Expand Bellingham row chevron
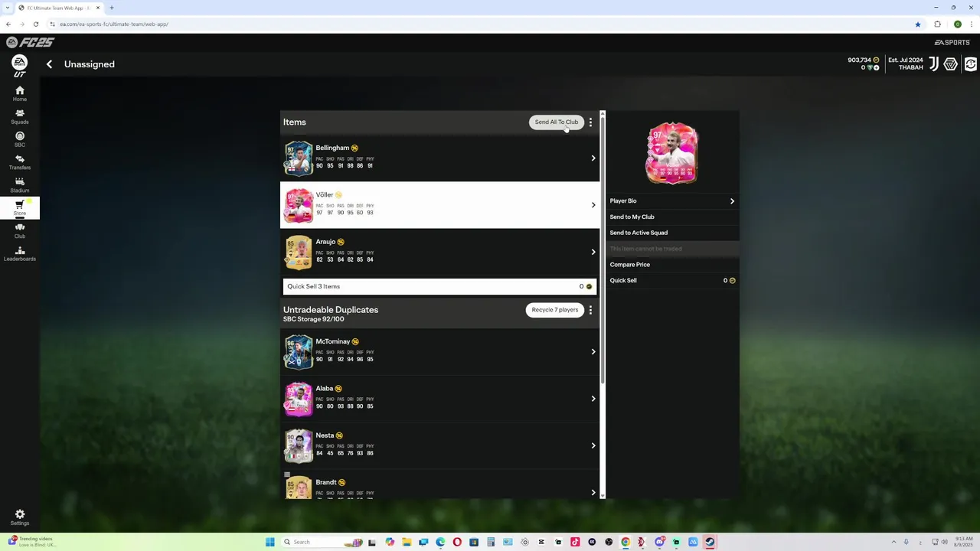The height and width of the screenshot is (551, 980). point(593,158)
